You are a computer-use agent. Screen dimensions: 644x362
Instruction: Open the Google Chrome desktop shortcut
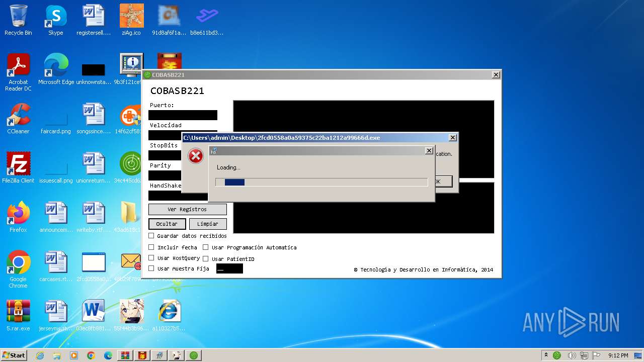point(18,269)
